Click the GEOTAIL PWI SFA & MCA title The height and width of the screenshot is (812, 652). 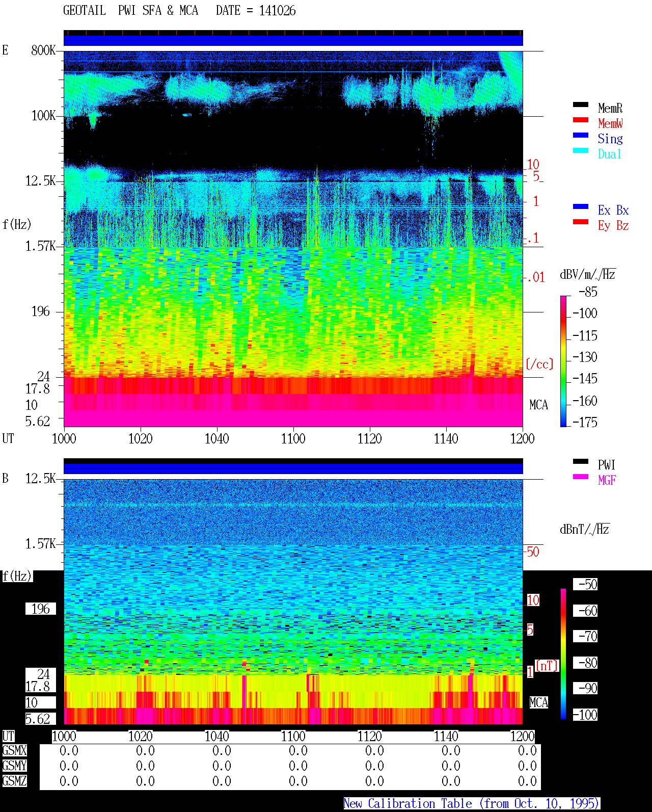coord(130,11)
